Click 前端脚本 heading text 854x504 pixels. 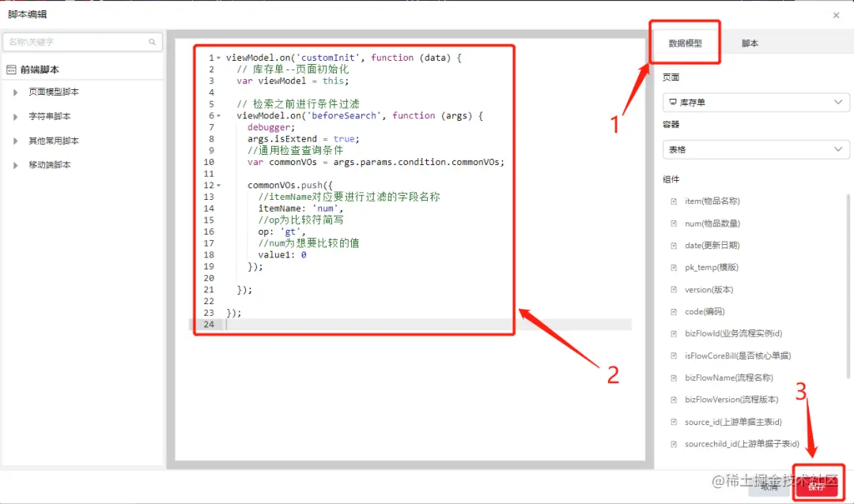point(40,70)
